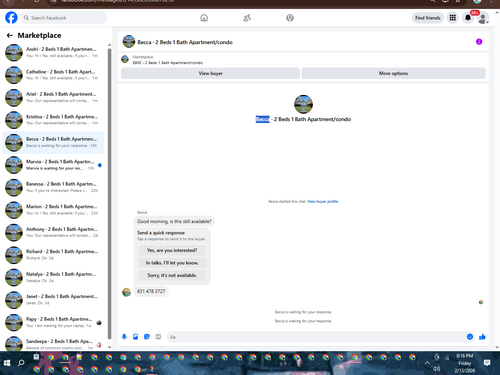Click the More options button

point(393,73)
